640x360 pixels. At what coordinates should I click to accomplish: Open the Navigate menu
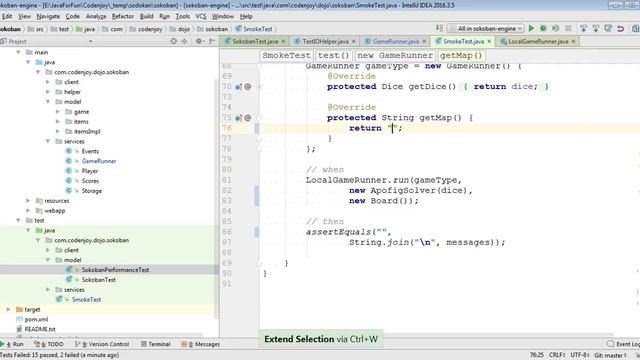[x=48, y=16]
